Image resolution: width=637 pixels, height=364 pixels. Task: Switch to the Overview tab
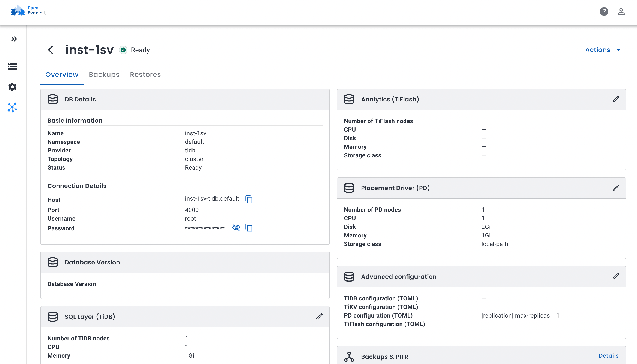pos(62,75)
